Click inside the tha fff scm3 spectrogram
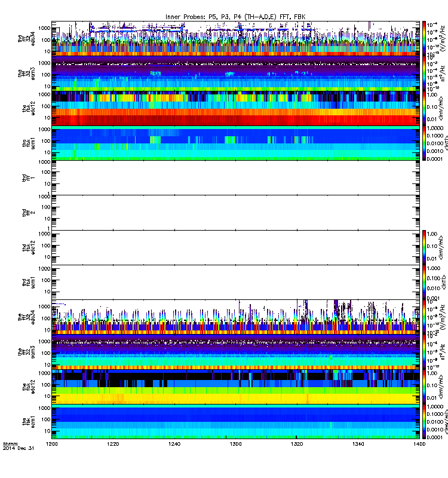 point(235,73)
